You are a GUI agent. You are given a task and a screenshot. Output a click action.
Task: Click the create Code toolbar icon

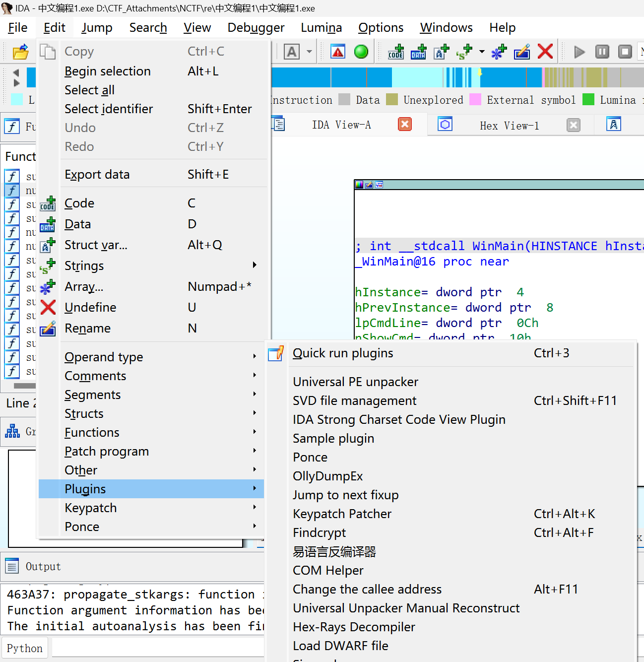[396, 52]
